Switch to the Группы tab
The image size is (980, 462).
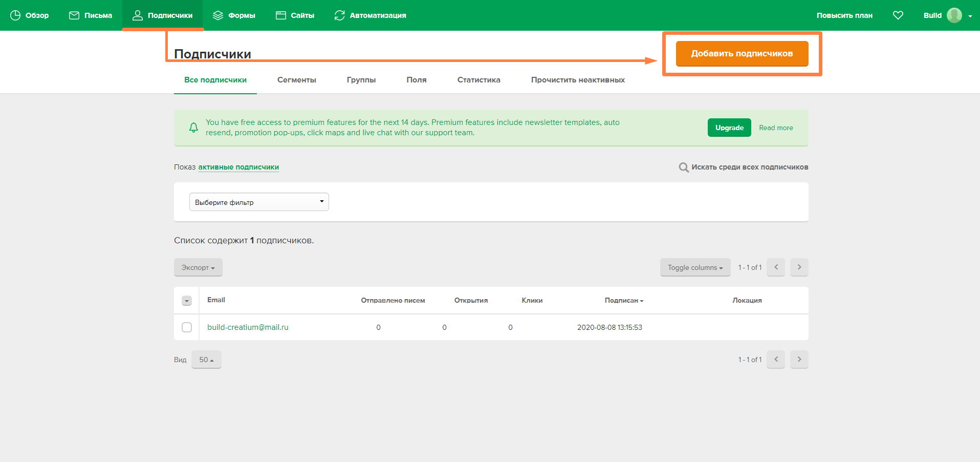coord(361,80)
